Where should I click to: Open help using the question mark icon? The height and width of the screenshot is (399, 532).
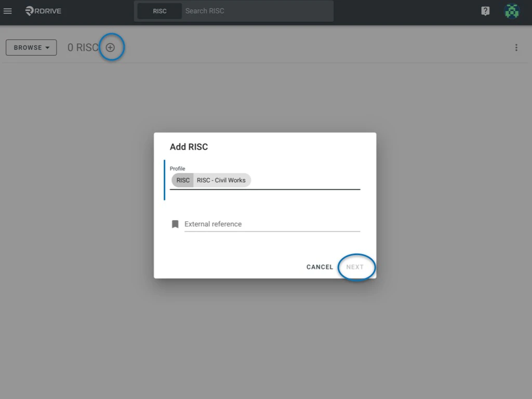click(485, 11)
